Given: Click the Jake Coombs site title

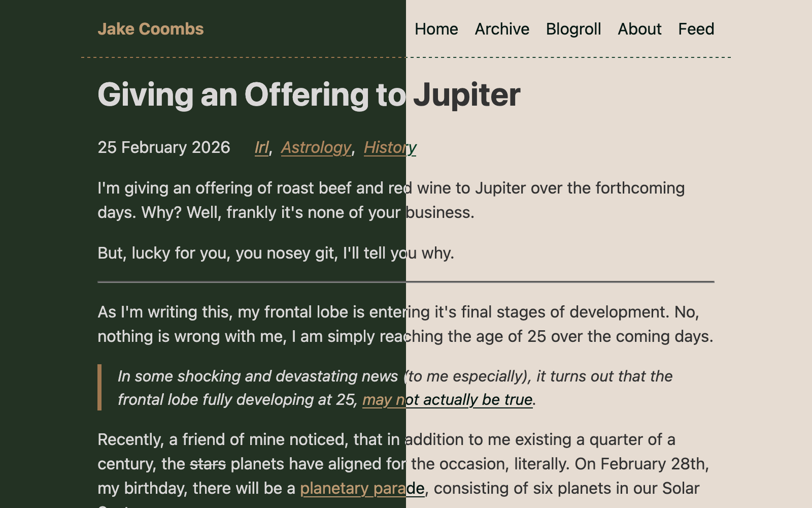Looking at the screenshot, I should tap(150, 29).
